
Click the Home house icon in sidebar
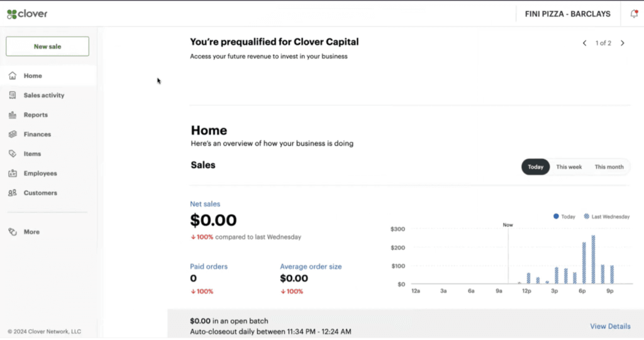(x=12, y=76)
